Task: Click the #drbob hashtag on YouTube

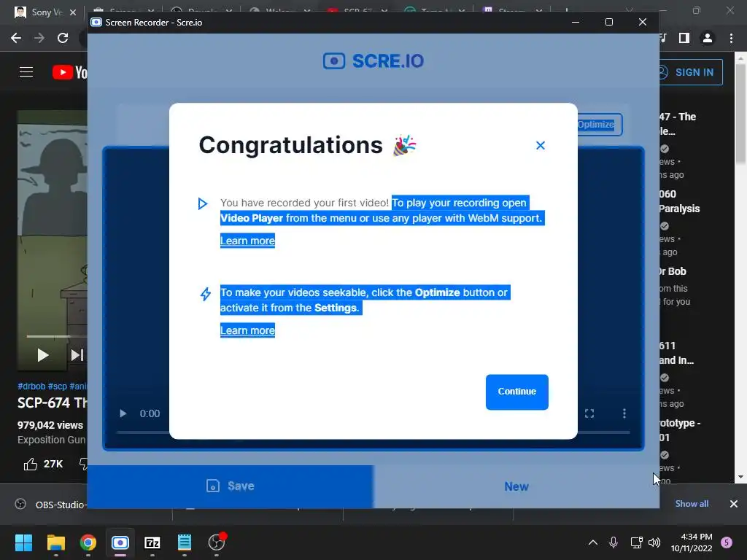Action: click(31, 386)
